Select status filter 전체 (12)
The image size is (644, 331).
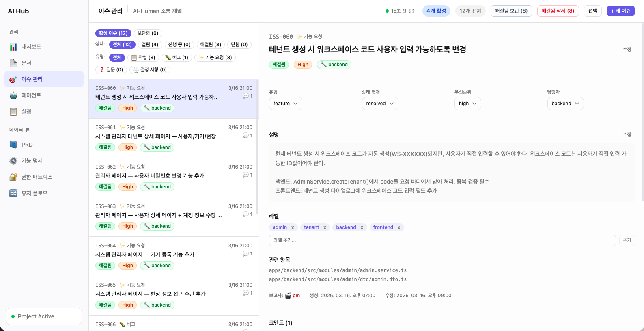122,45
